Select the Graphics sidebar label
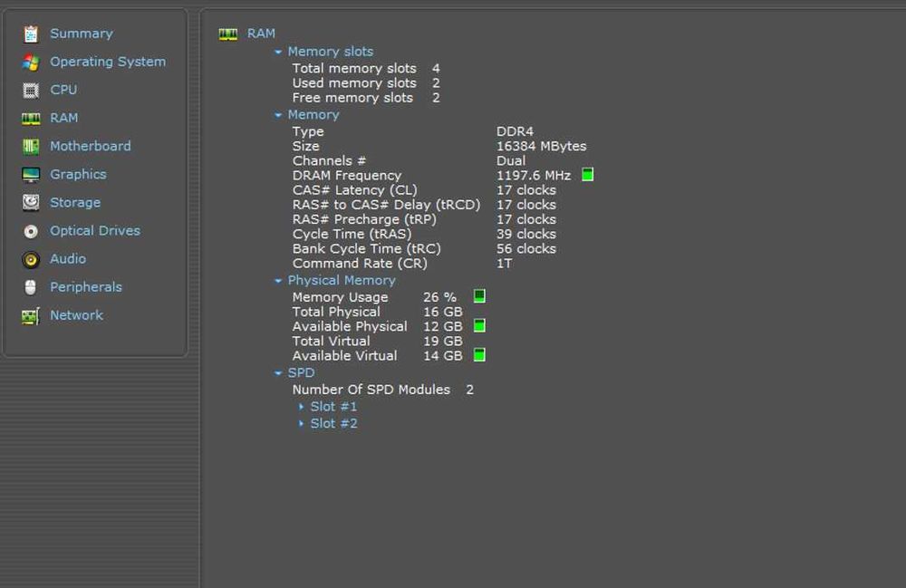Screen dimensions: 906x588 coord(78,174)
